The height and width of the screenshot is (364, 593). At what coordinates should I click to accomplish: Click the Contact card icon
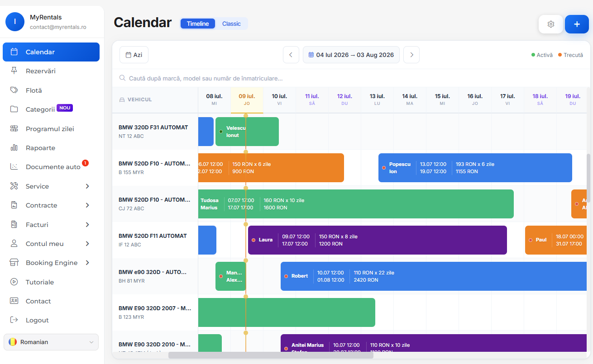pyautogui.click(x=14, y=301)
